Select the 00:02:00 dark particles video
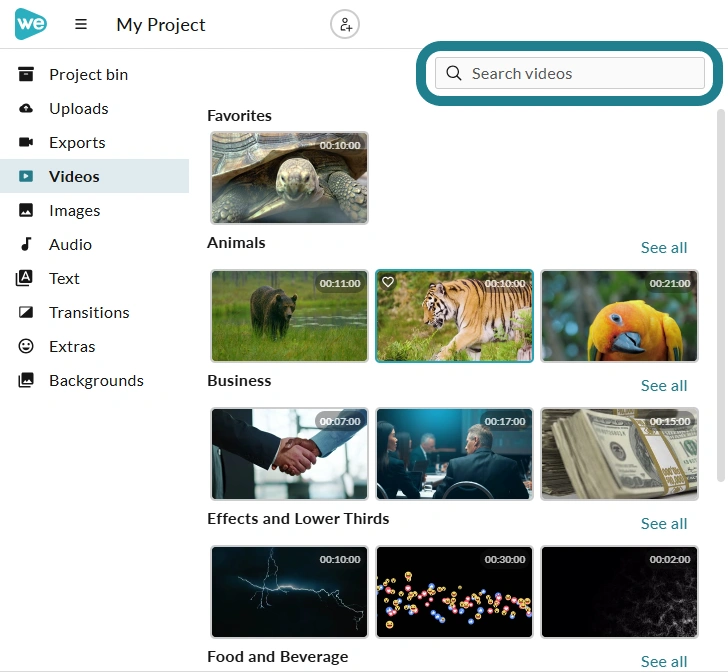 [x=619, y=592]
